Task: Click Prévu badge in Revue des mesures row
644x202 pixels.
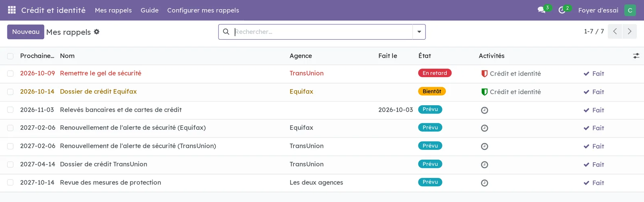Action: (430, 182)
